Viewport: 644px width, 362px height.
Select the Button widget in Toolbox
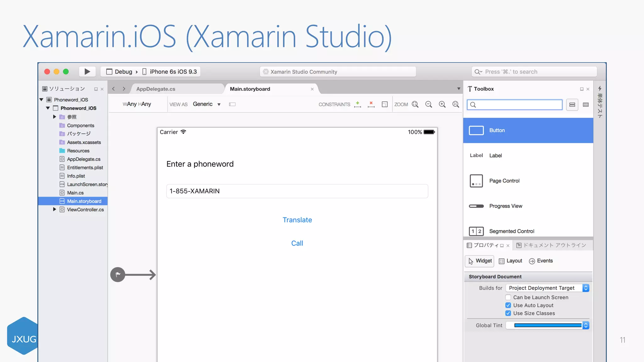click(528, 130)
